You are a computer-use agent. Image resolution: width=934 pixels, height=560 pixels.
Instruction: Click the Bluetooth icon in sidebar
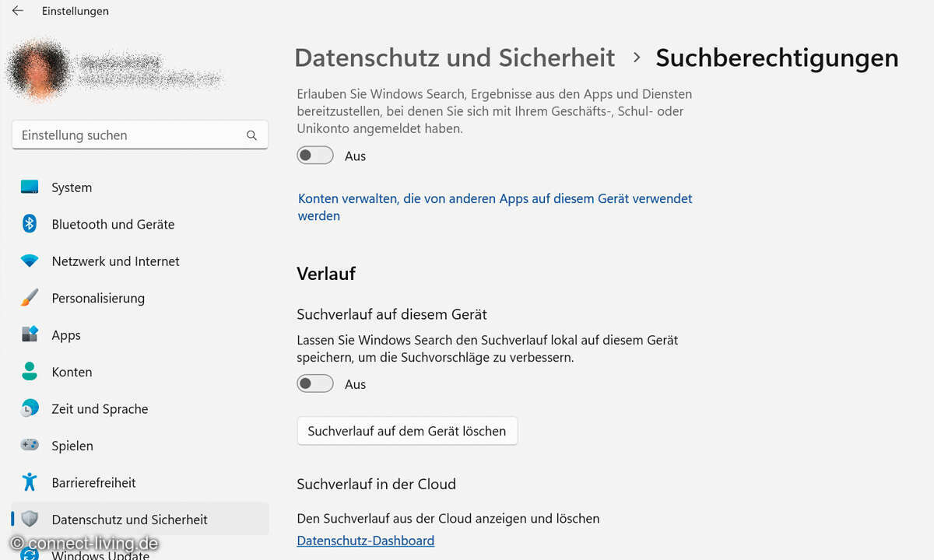tap(30, 224)
